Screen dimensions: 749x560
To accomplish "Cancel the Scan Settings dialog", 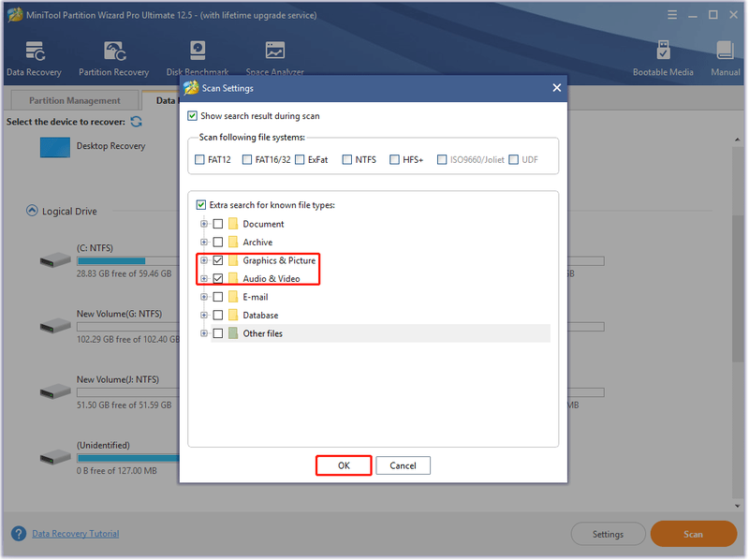I will pyautogui.click(x=403, y=465).
